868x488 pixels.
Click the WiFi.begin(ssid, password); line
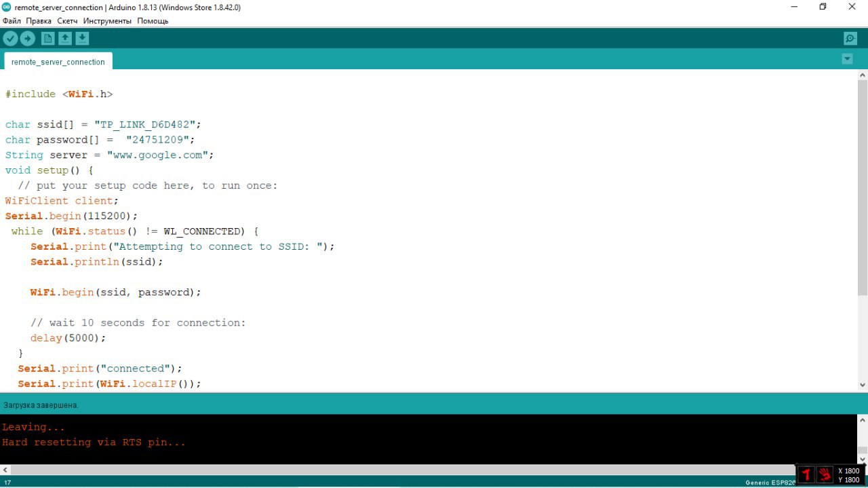pyautogui.click(x=116, y=293)
